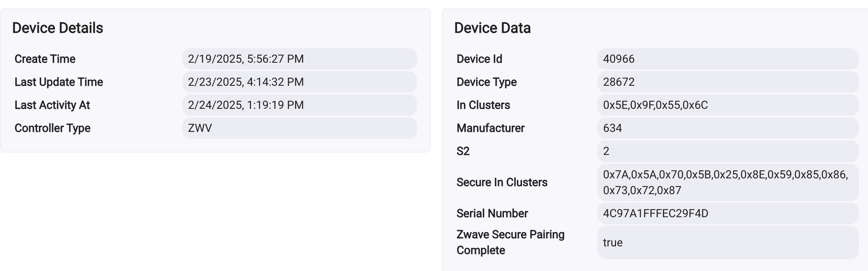Select the Last Update Time value

(299, 82)
